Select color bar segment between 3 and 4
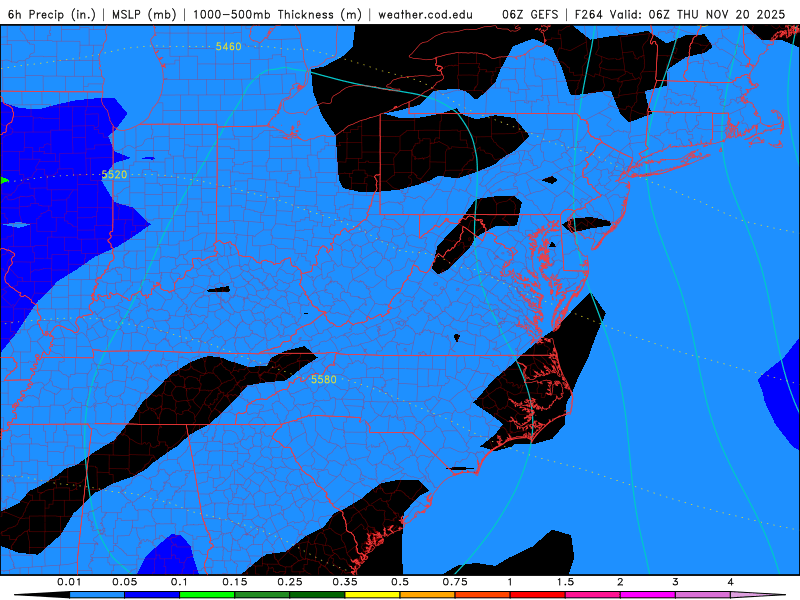Image resolution: width=800 pixels, height=600 pixels. pyautogui.click(x=703, y=595)
